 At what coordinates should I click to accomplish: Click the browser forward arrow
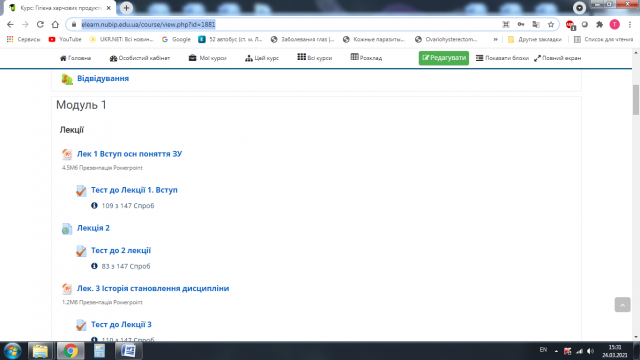pyautogui.click(x=25, y=24)
